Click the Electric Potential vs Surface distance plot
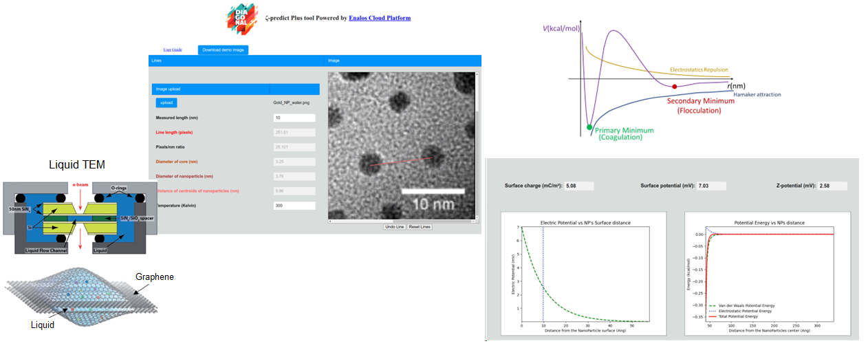 coord(585,274)
